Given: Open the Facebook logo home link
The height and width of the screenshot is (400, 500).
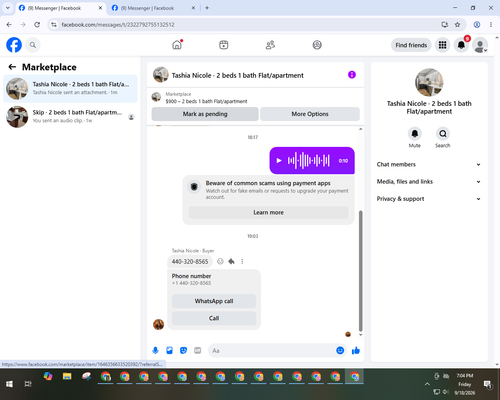Looking at the screenshot, I should click(x=14, y=45).
